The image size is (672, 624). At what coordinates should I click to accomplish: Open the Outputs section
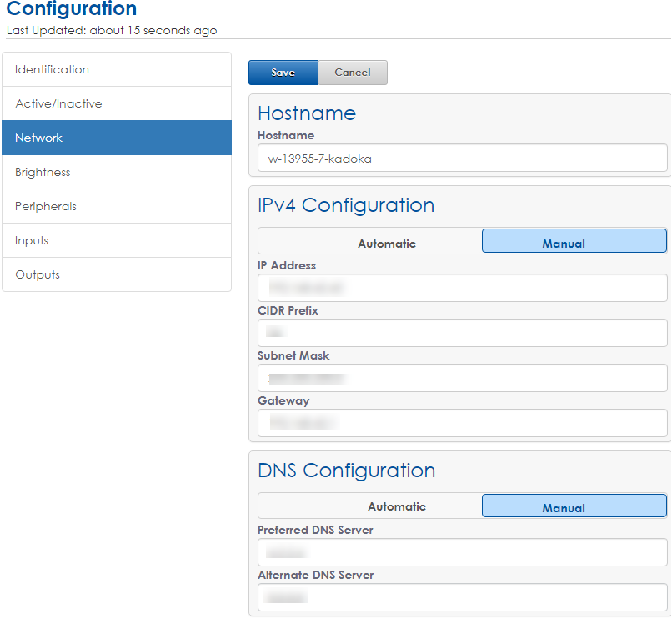point(117,274)
